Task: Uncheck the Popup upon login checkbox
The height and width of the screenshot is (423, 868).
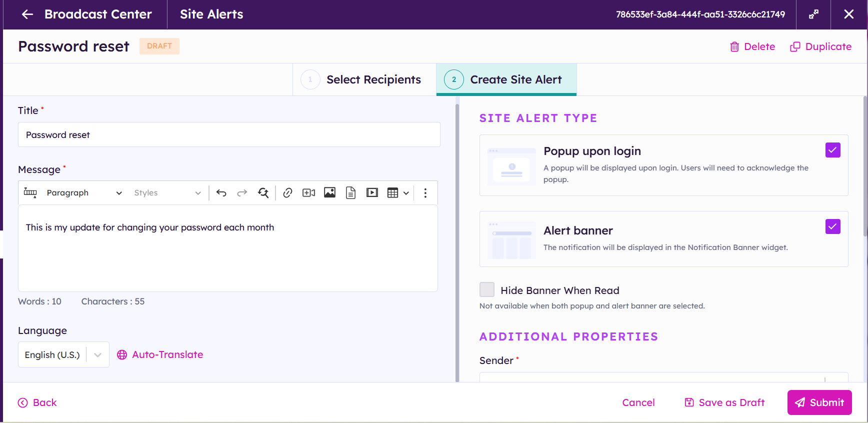Action: click(832, 150)
